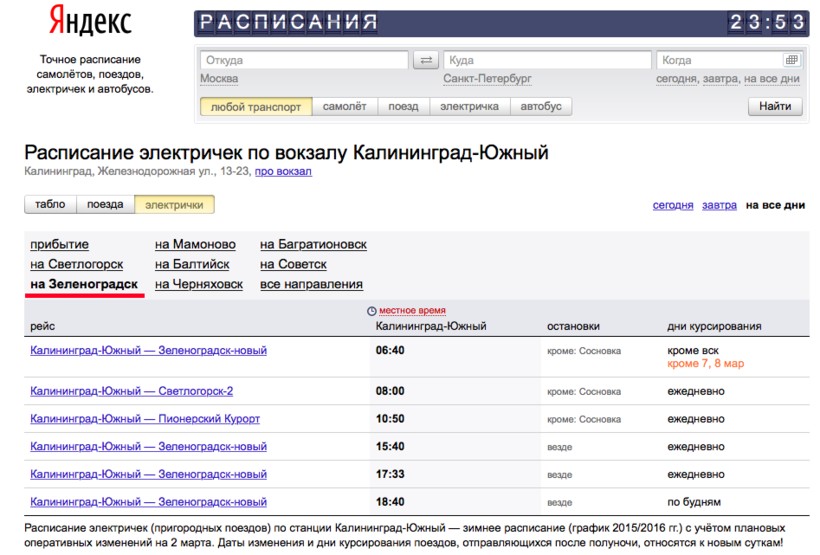Select the "любой транспорт" transport filter
The width and height of the screenshot is (820, 555).
click(256, 106)
